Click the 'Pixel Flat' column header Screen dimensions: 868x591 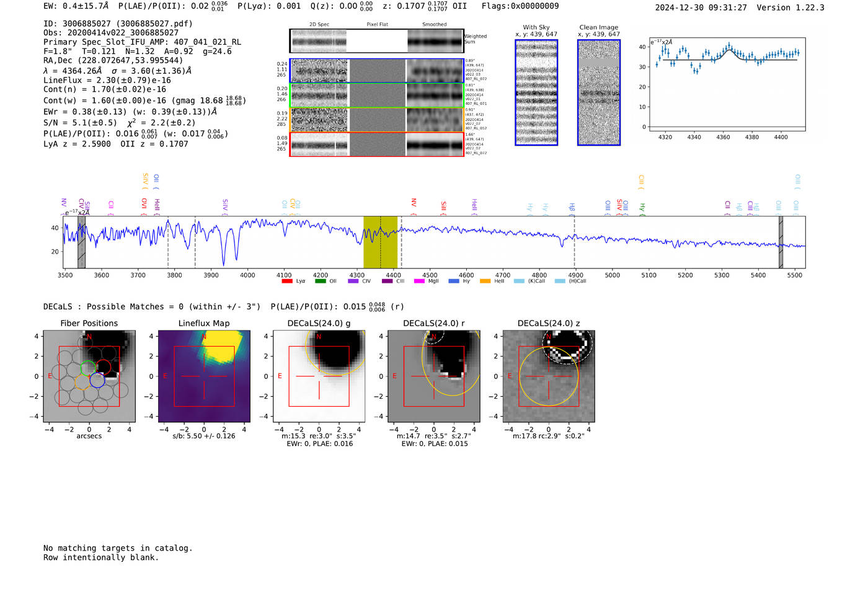377,24
